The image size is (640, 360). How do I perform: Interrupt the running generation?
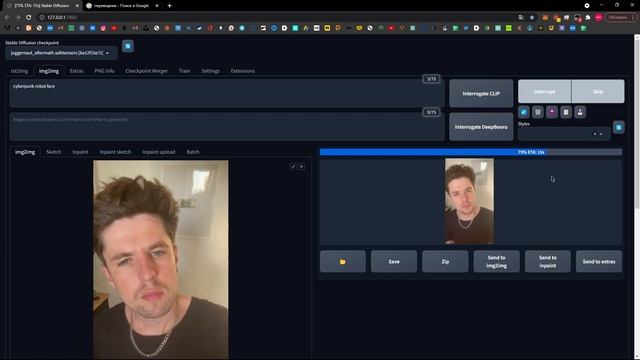tap(544, 91)
